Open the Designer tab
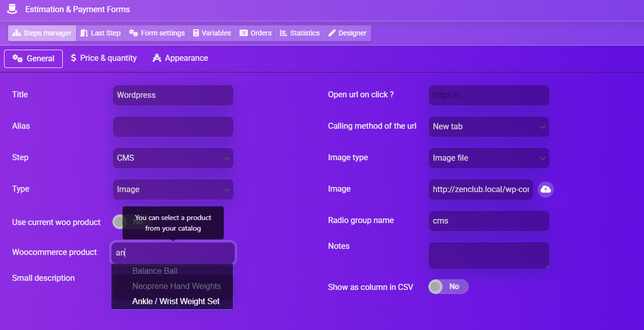The image size is (644, 330). [347, 33]
